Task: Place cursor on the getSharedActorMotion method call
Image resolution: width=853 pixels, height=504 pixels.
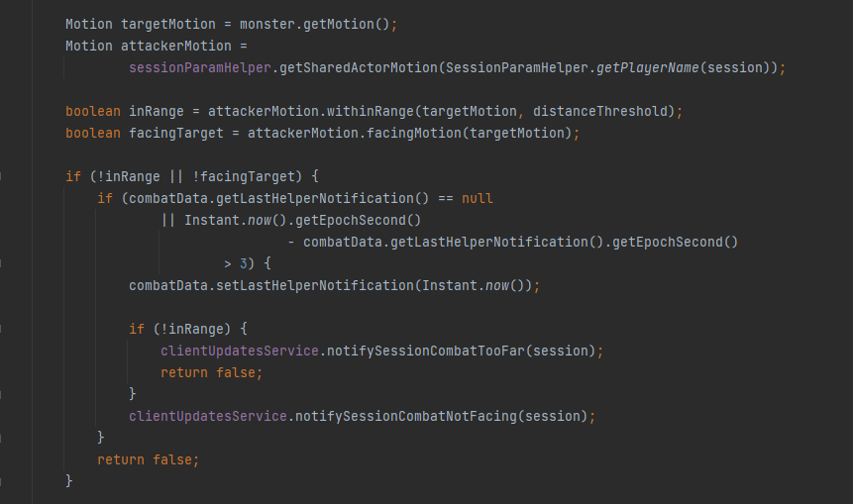Action: 359,68
